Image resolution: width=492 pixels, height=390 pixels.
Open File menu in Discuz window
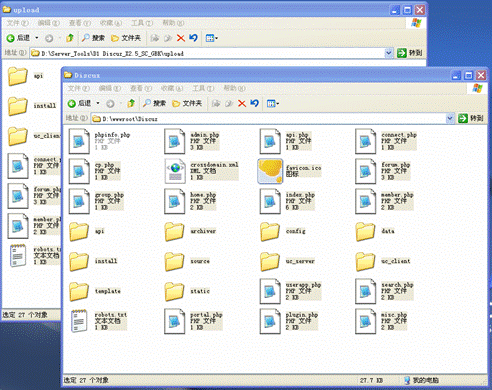(x=78, y=88)
